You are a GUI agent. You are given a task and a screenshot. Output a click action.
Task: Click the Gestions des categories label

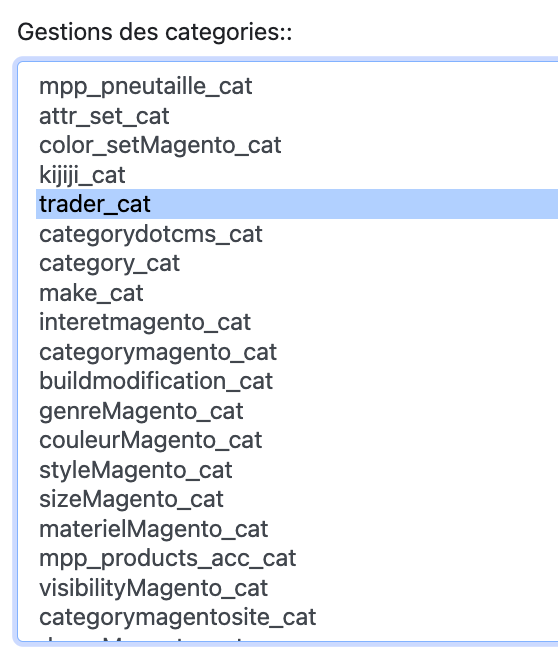[x=155, y=32]
